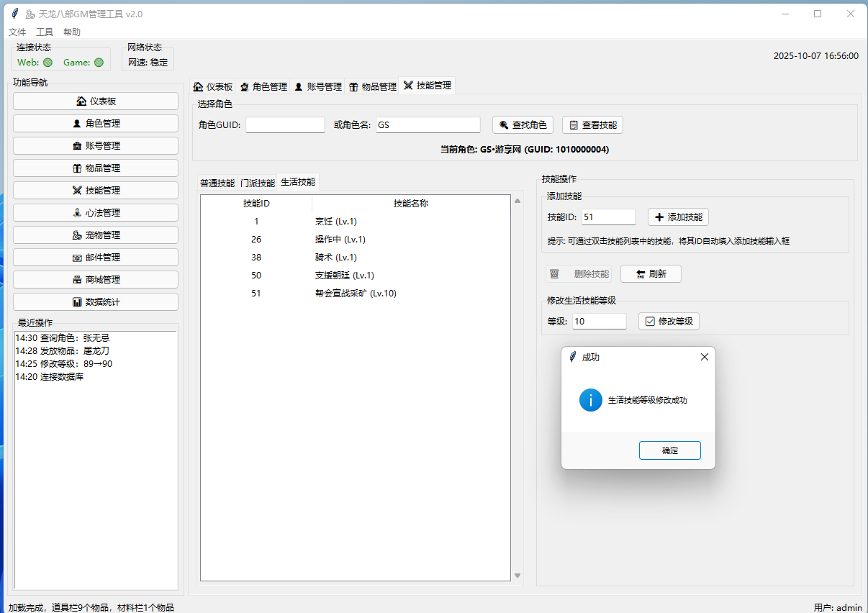Open the 工具 menu
Screen dimensions: 868x613
coord(45,32)
